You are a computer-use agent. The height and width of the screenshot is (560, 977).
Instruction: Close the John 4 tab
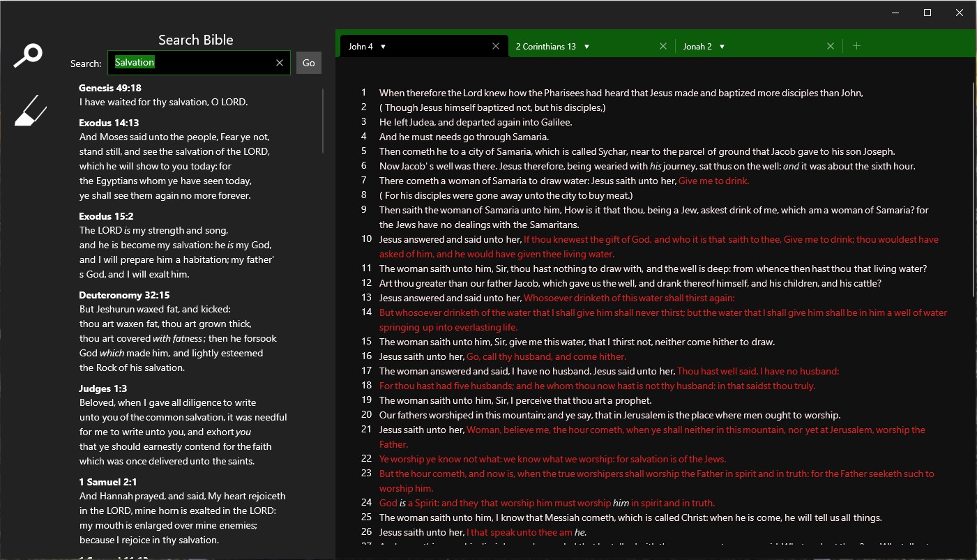pyautogui.click(x=495, y=45)
